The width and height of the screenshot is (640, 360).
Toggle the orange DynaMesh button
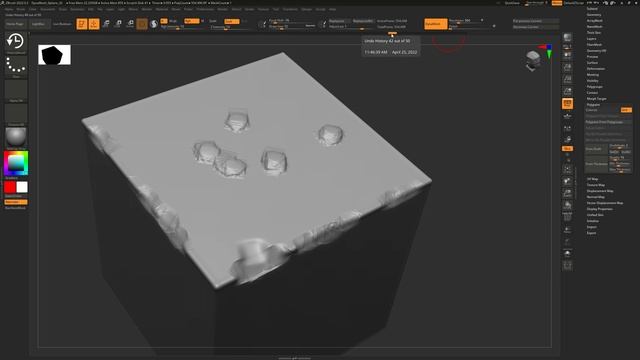coord(436,24)
